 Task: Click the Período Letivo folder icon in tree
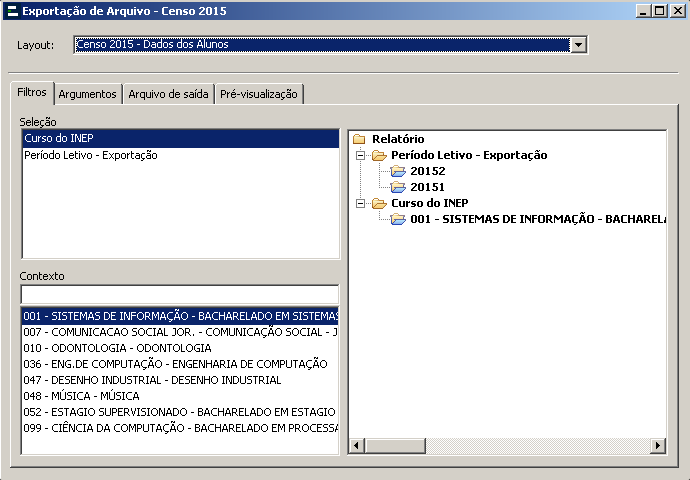(378, 155)
